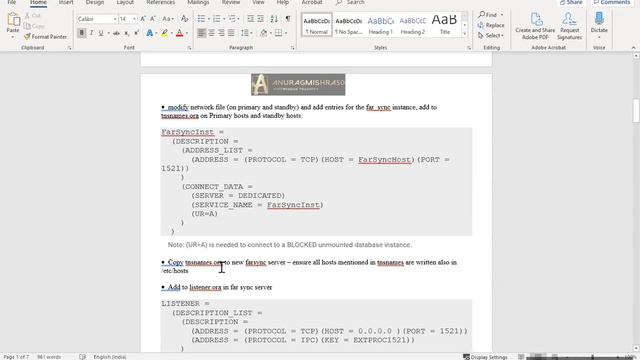Viewport: 640px width, 360px height.
Task: Open the Change Case dropdown
Action: (x=168, y=19)
